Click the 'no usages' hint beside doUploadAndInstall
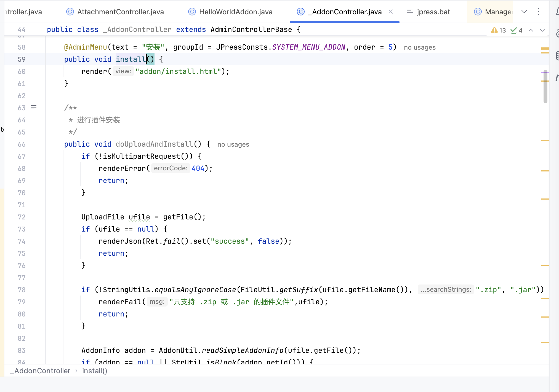Screen dimensions: 559x392 233,144
